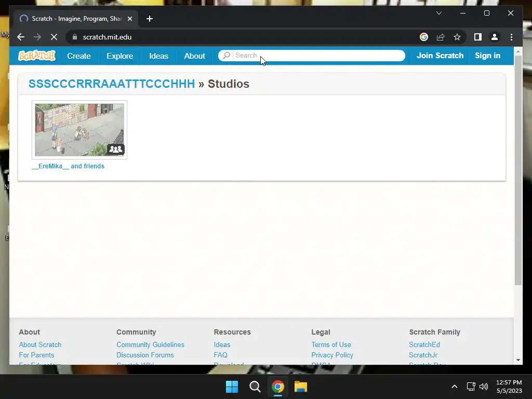Image resolution: width=532 pixels, height=399 pixels.
Task: Open the Privacy Policy link
Action: 332,355
